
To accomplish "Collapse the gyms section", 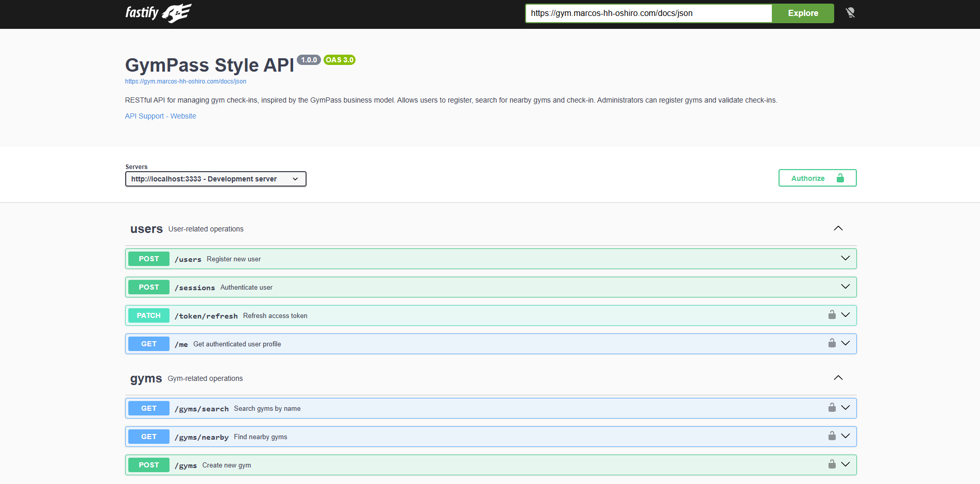I will (838, 378).
